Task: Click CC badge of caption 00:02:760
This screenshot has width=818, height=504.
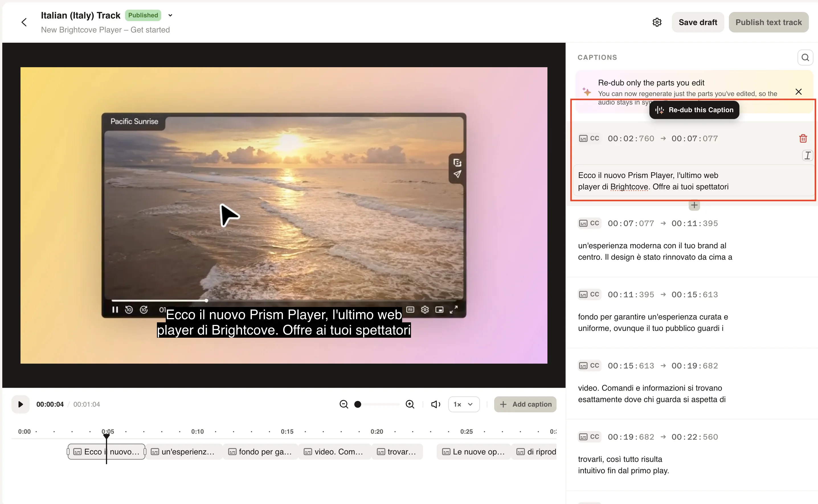Action: (x=589, y=138)
